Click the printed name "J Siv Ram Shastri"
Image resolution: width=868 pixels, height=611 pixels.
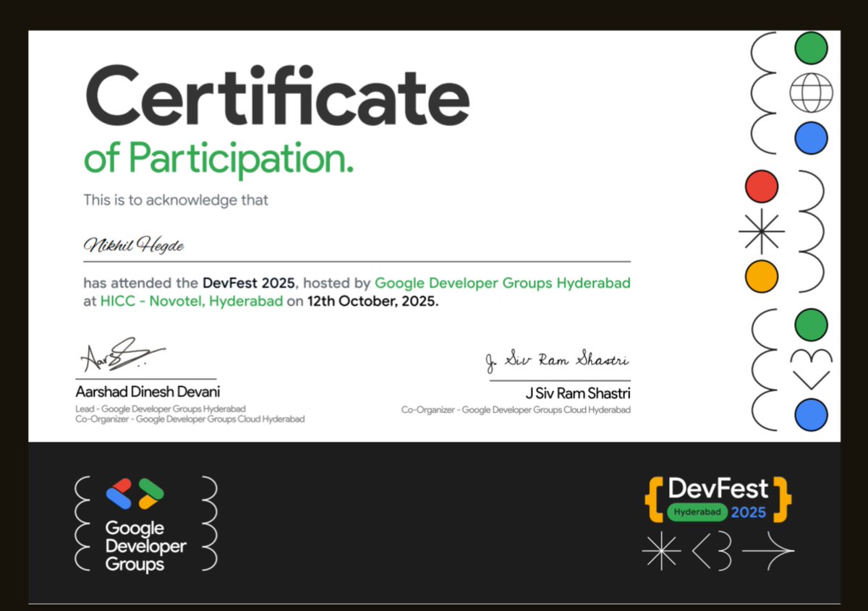(x=578, y=394)
